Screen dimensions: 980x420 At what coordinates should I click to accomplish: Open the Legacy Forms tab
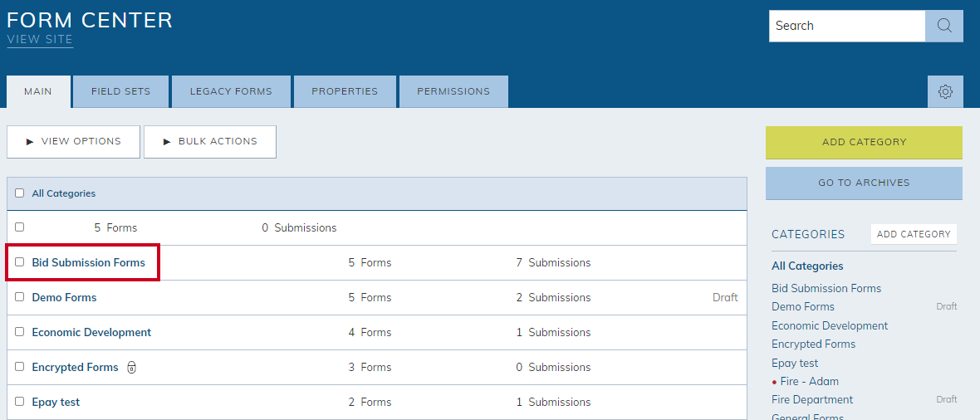point(231,92)
